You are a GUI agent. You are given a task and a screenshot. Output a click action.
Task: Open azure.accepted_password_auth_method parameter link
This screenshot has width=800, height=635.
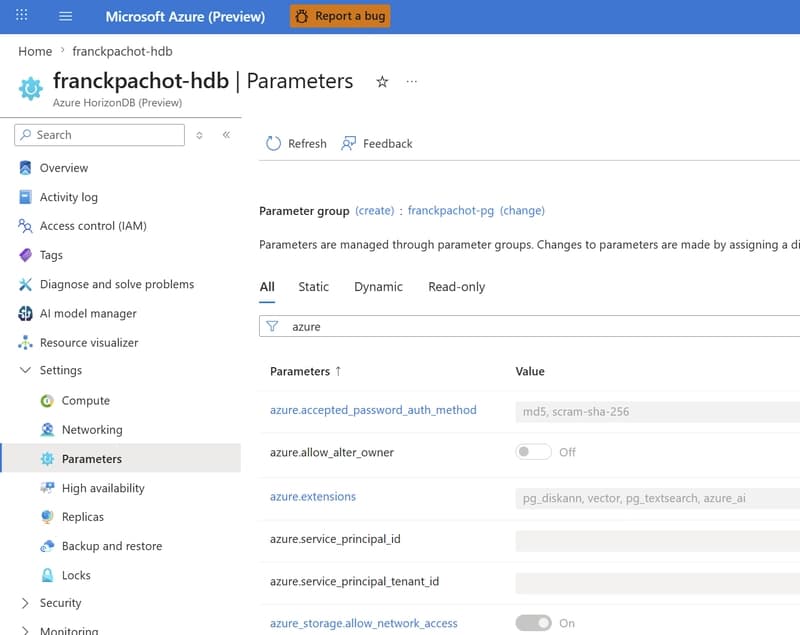coord(373,410)
